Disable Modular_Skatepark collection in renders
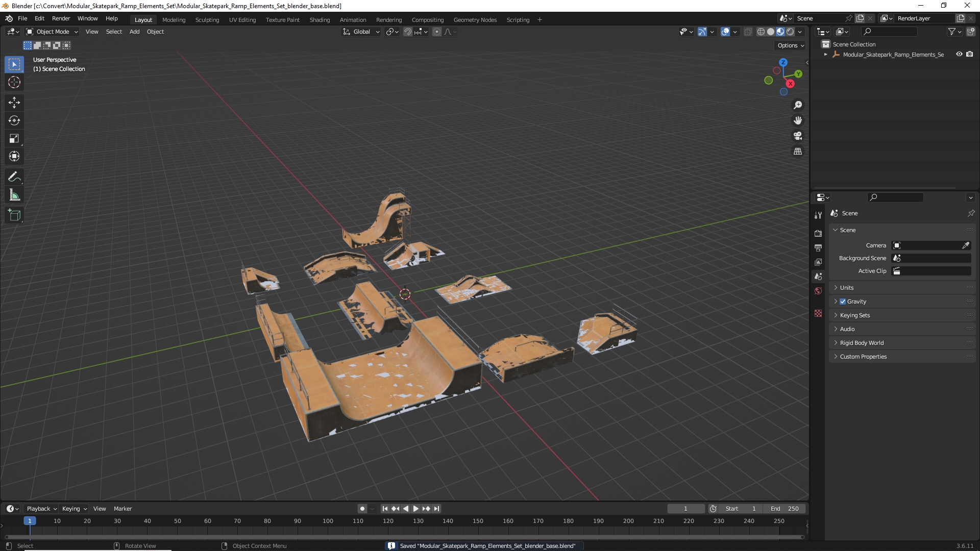980x551 pixels. coord(970,54)
